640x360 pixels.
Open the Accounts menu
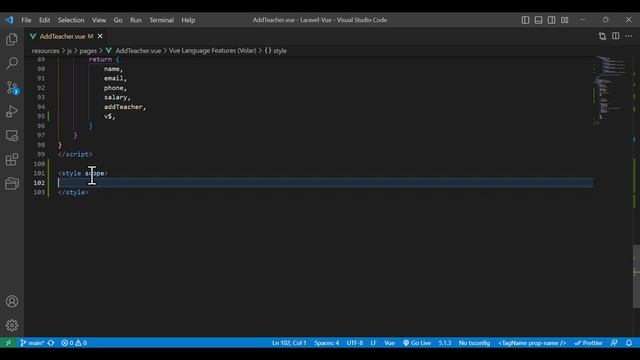tap(12, 301)
